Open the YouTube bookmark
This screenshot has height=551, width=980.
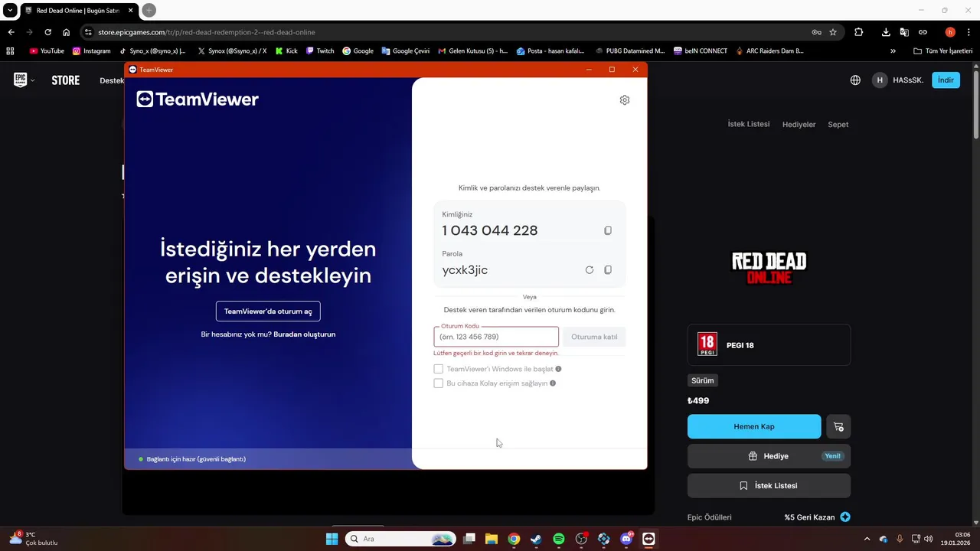click(x=47, y=51)
